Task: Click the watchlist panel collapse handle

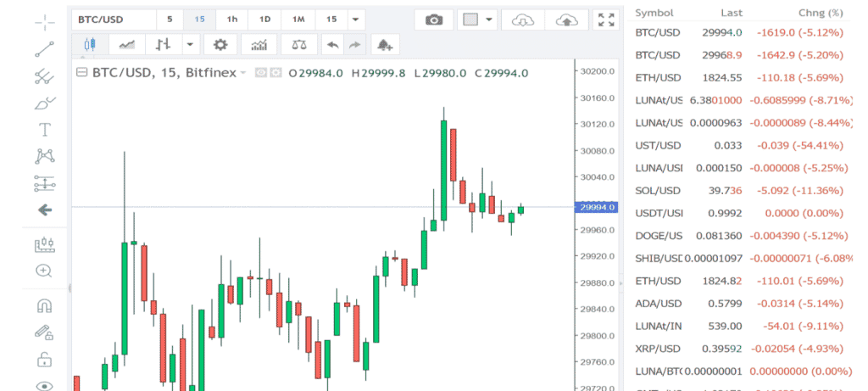Action: pyautogui.click(x=620, y=283)
